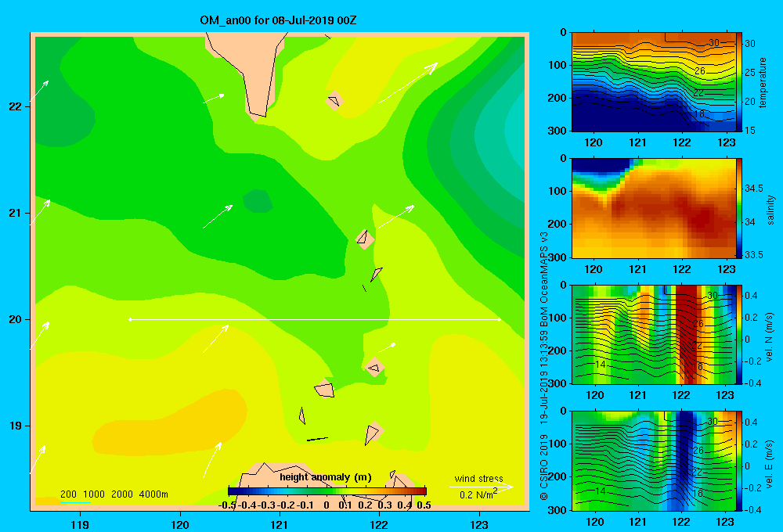Viewport: 783px width, 532px height.
Task: Click latitude label 21 on main map left axis
Action: pos(15,213)
